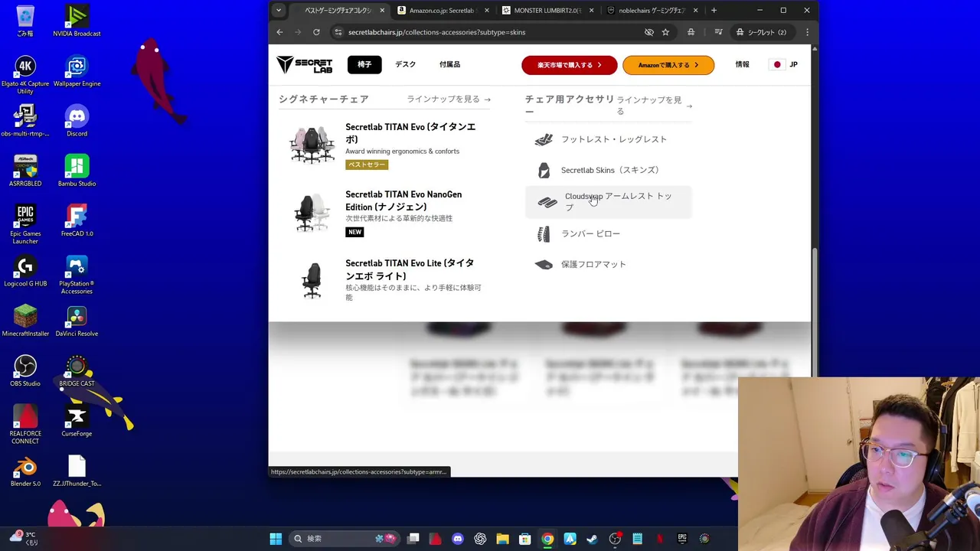Launch the Elgato 4K Capture Utility icon
Image resolution: width=980 pixels, height=551 pixels.
pyautogui.click(x=25, y=75)
